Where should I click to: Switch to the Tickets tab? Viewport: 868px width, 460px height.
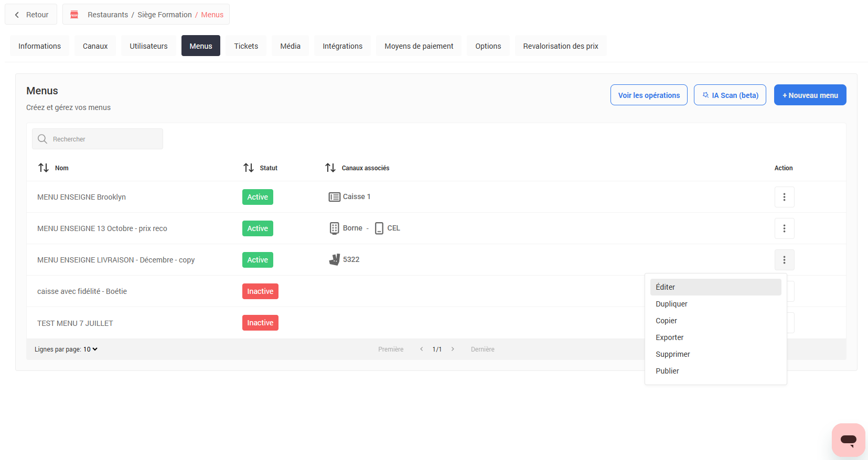(246, 46)
